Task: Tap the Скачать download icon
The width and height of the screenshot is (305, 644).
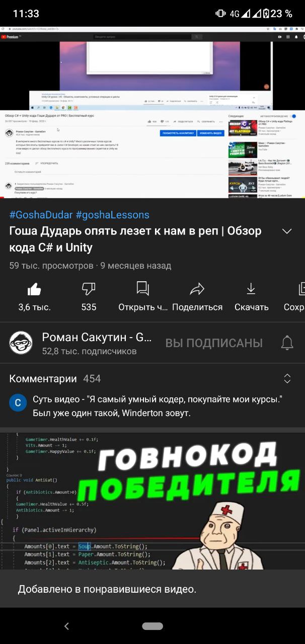Action: point(251,289)
